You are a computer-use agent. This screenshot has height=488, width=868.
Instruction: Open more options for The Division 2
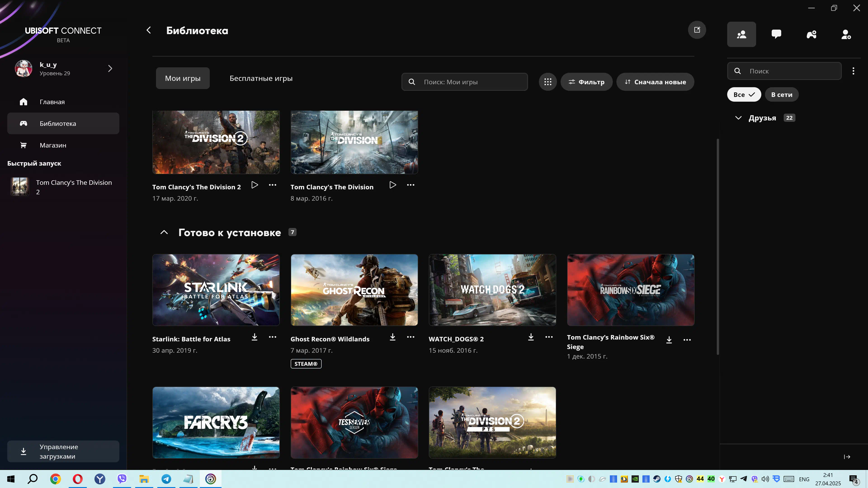[273, 185]
